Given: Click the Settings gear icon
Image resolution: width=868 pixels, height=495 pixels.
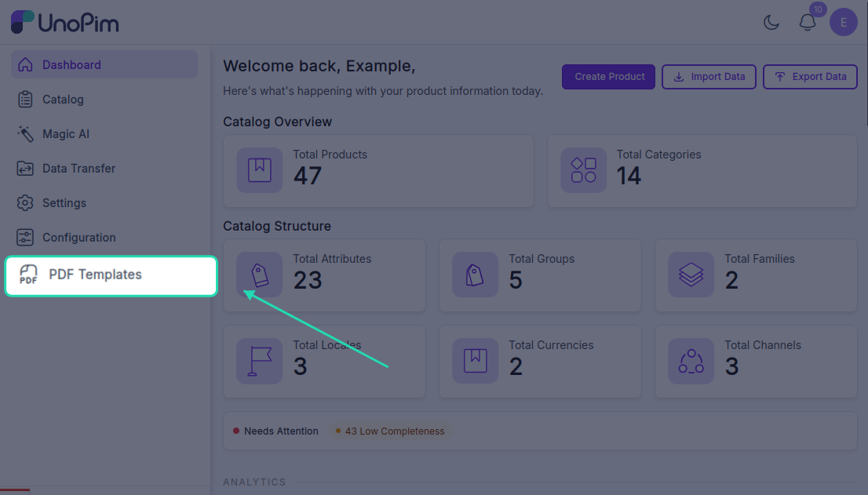Looking at the screenshot, I should tap(25, 203).
